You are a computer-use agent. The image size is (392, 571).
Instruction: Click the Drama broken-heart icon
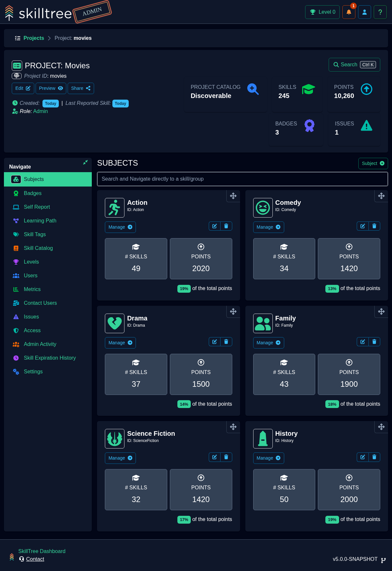[x=115, y=323]
